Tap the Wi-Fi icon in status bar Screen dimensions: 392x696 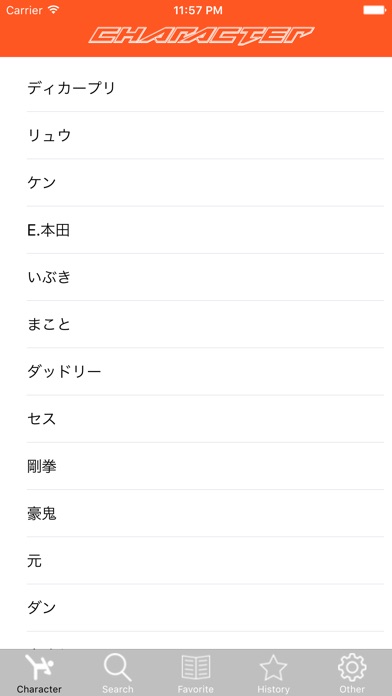(54, 10)
